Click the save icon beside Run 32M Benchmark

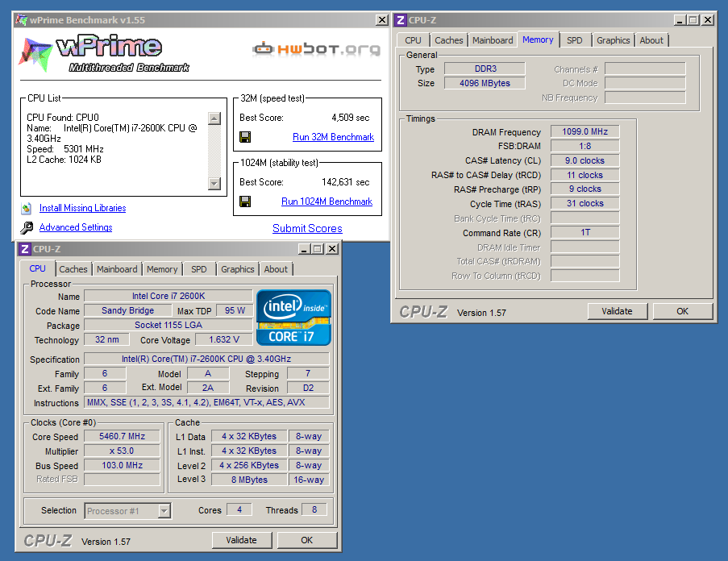click(x=245, y=137)
